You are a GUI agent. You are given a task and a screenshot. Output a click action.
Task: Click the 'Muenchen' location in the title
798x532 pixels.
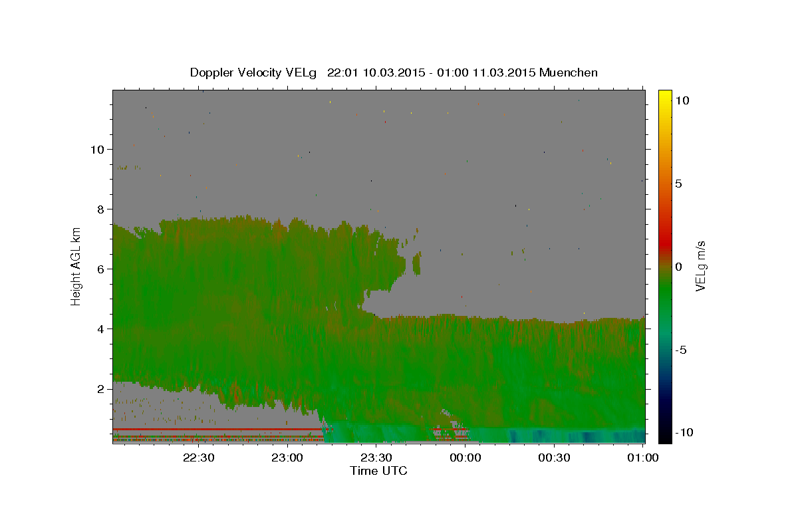[x=569, y=72]
